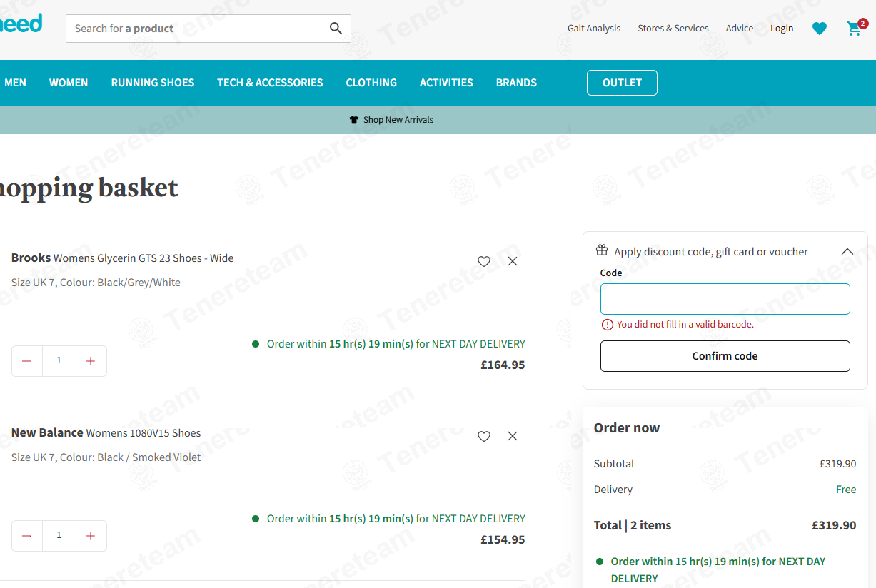Click the 'Total | 2 items' label
876x588 pixels.
pyautogui.click(x=633, y=526)
